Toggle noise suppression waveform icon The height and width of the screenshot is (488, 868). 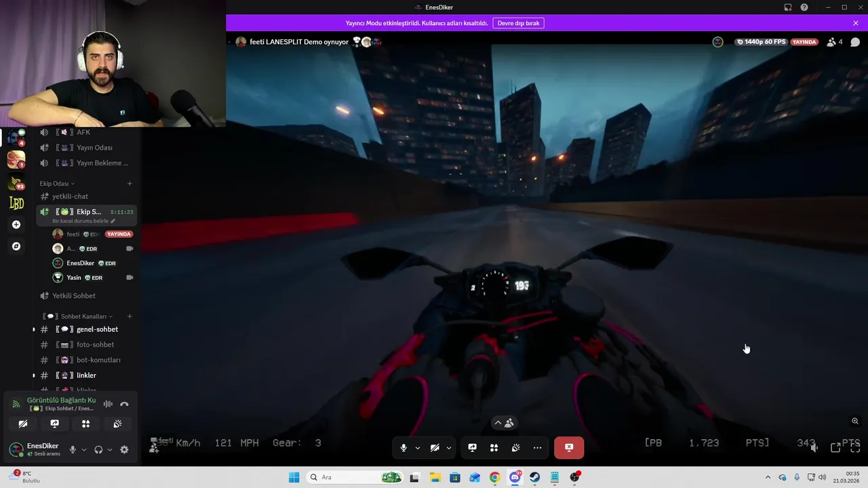click(x=108, y=404)
